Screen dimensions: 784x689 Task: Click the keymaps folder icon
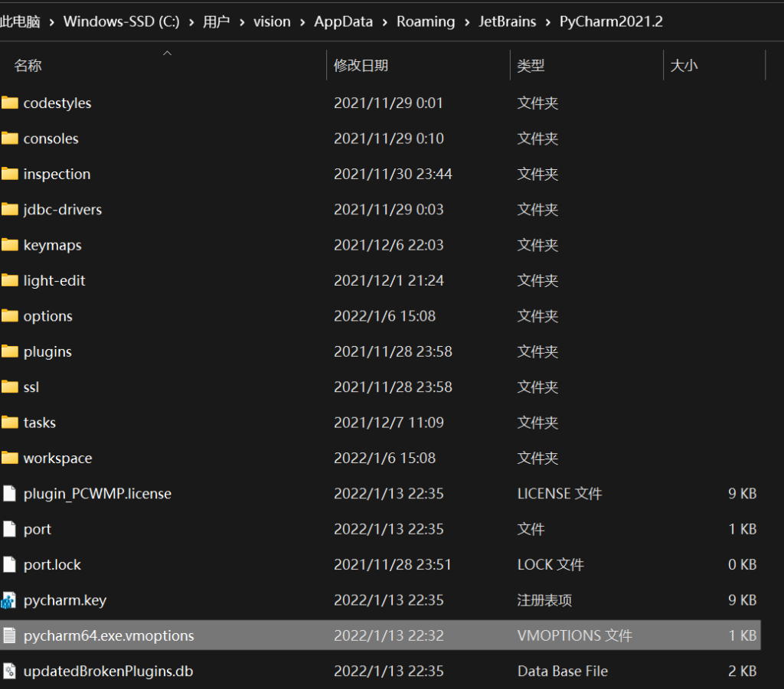click(x=10, y=245)
